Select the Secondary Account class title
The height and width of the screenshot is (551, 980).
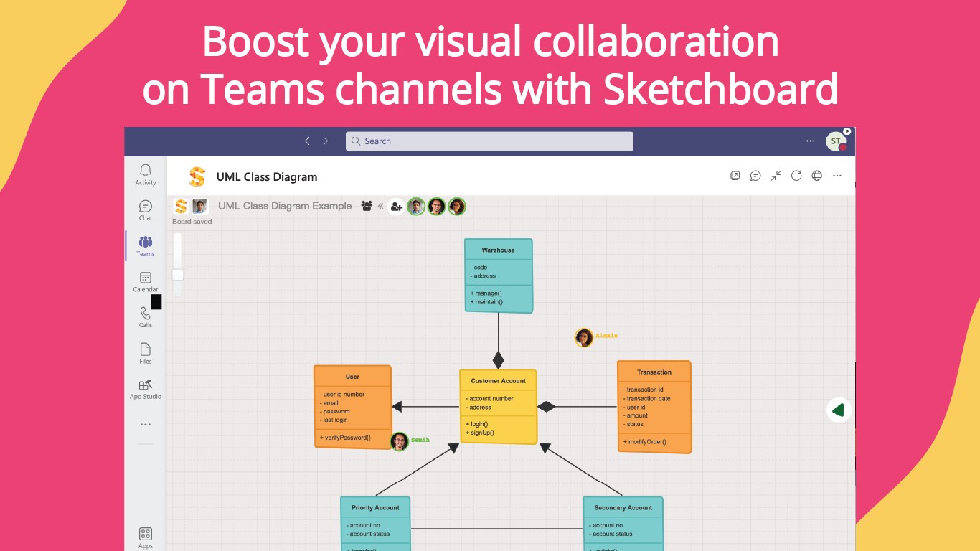coord(623,508)
